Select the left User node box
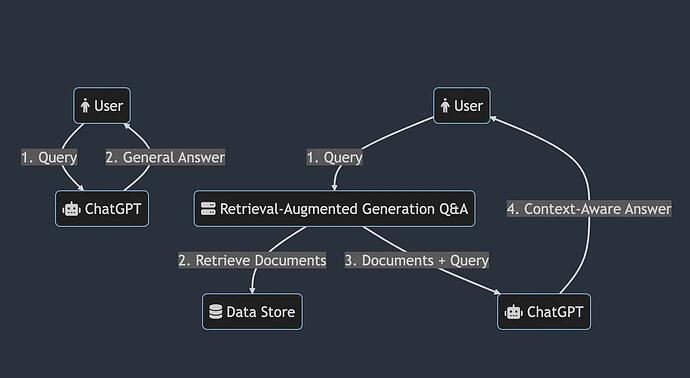The width and height of the screenshot is (690, 378). [102, 106]
